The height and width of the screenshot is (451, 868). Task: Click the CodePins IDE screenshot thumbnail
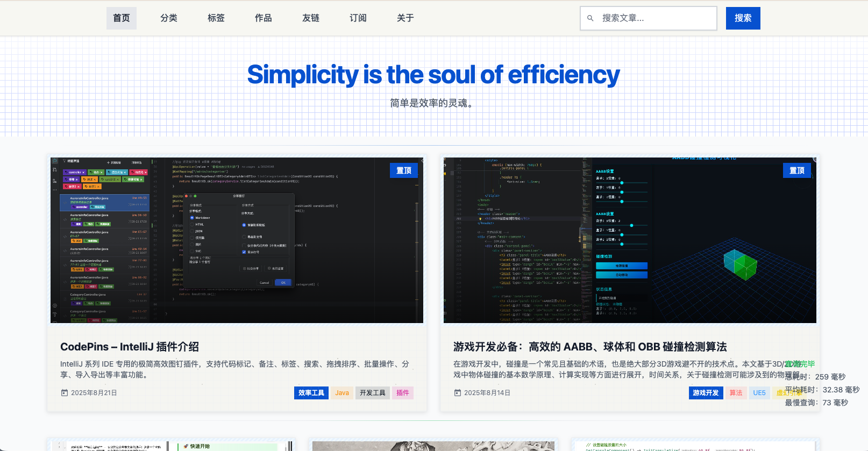[x=237, y=240]
